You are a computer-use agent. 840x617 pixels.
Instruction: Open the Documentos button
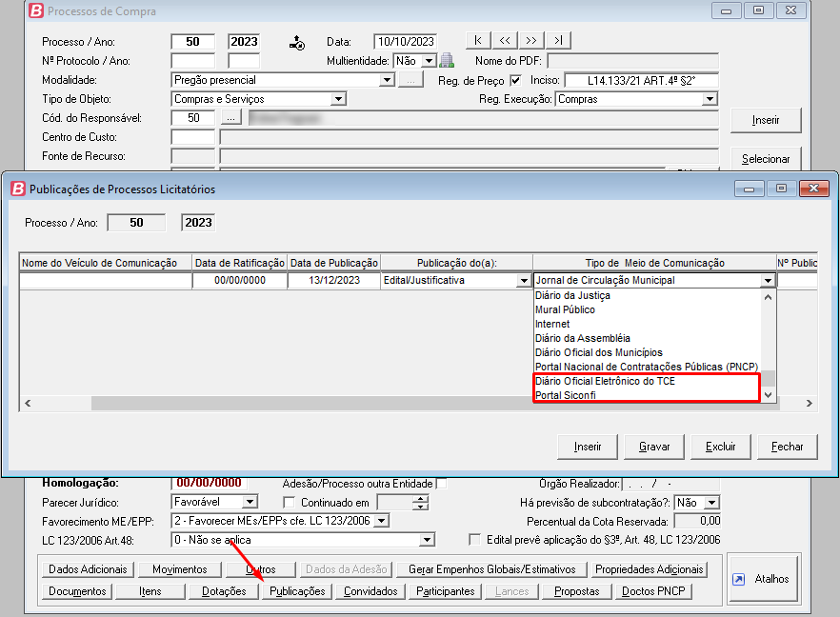77,591
